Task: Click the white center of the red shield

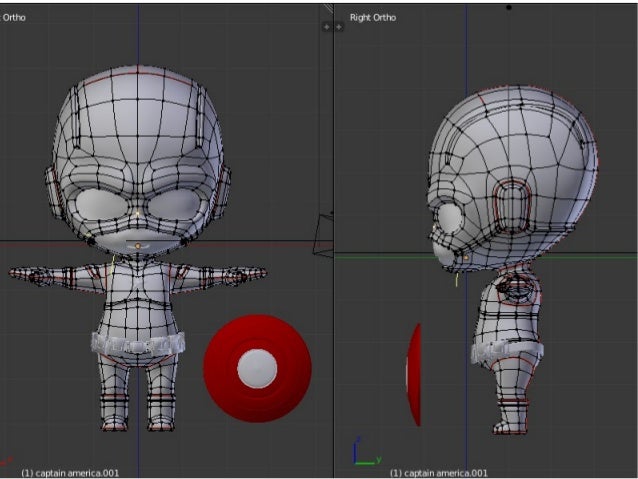Action: click(x=257, y=368)
